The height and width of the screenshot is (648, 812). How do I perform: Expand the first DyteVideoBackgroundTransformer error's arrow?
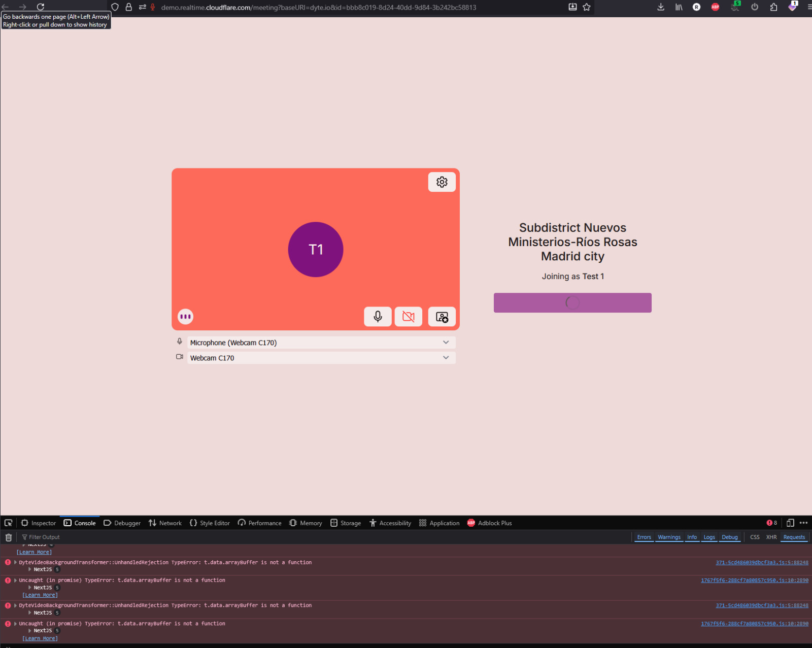coord(15,563)
